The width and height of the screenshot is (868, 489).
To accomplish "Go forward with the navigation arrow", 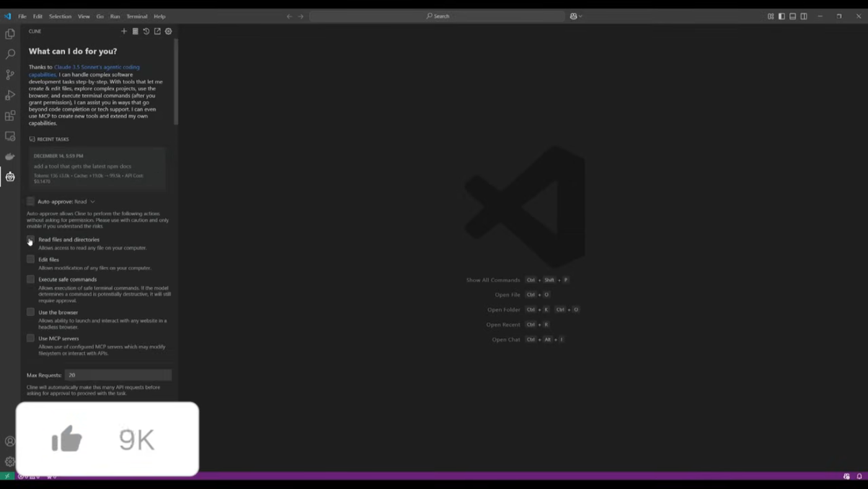I will [301, 16].
